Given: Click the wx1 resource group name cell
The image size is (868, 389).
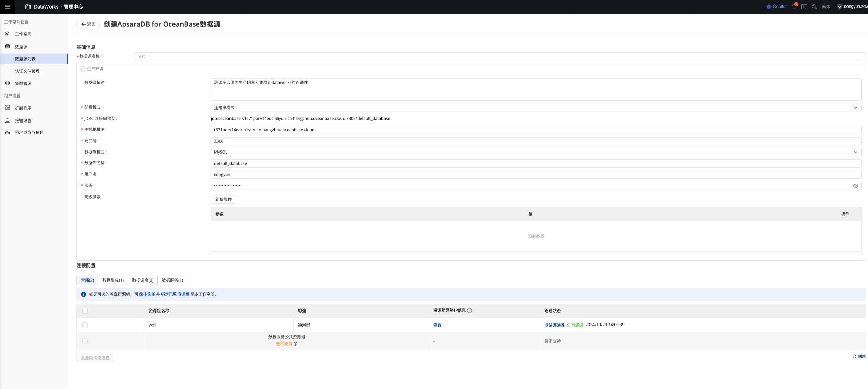Looking at the screenshot, I should click(x=219, y=325).
